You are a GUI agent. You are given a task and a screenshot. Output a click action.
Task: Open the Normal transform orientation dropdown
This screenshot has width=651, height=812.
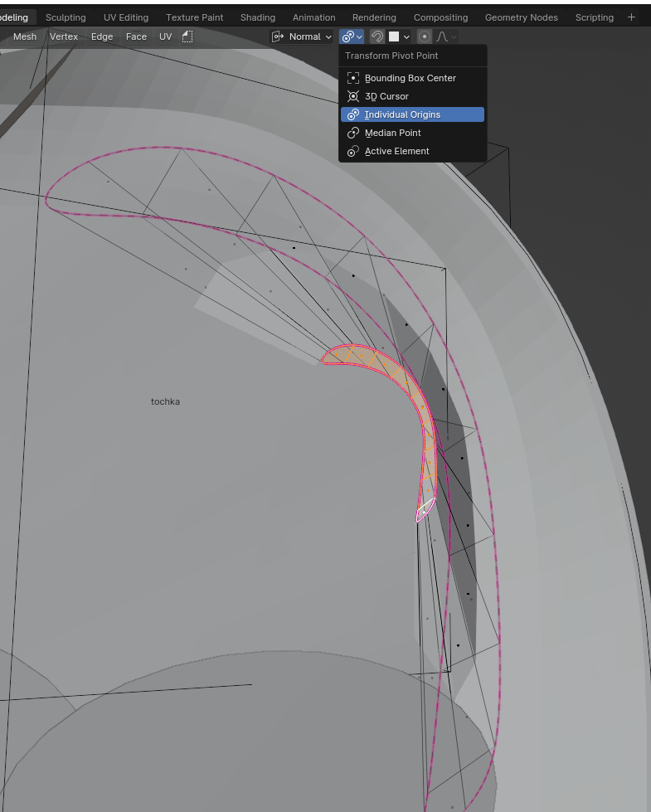[x=302, y=36]
